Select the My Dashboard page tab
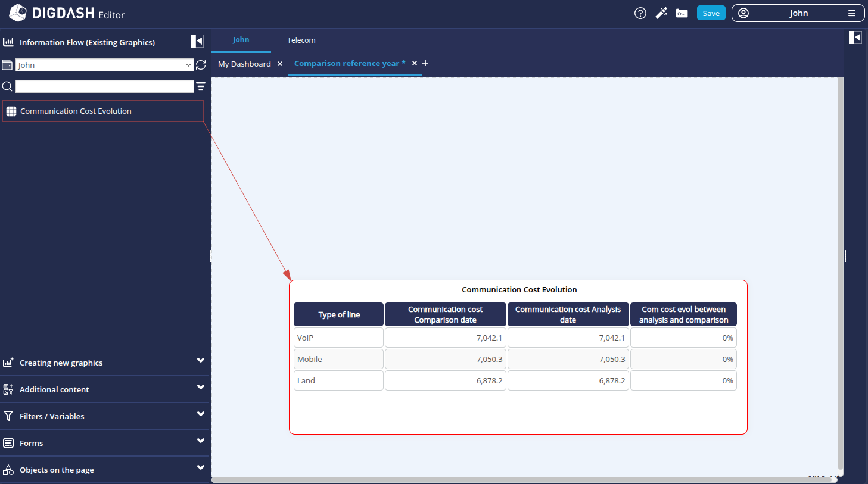This screenshot has width=868, height=484. 244,64
